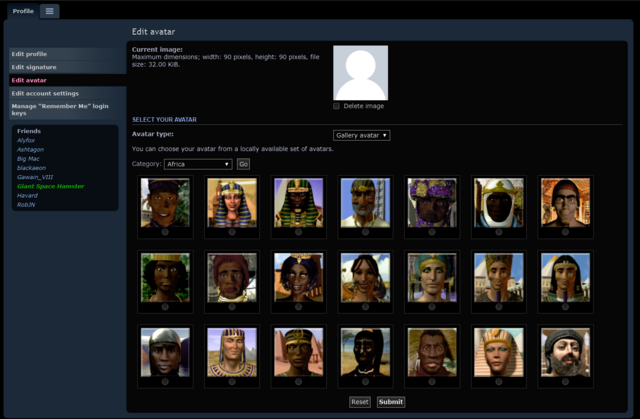Click pharaoh avatar with tall blue-gold crown
640x419 pixels.
[499, 277]
